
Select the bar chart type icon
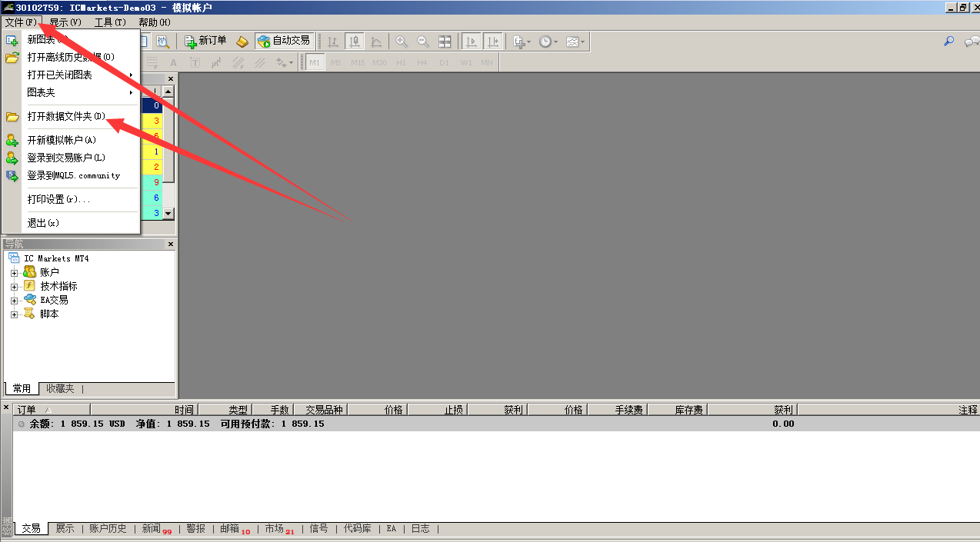pos(333,42)
